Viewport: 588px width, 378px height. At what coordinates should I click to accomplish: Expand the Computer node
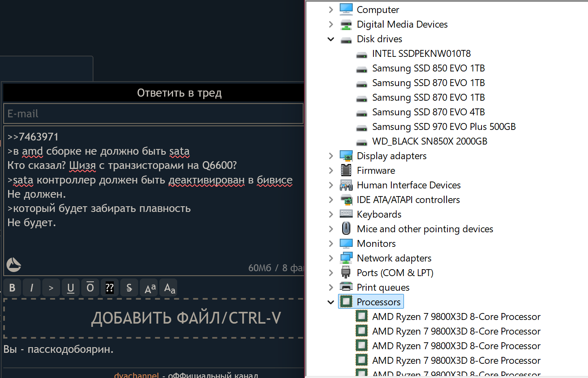point(331,10)
